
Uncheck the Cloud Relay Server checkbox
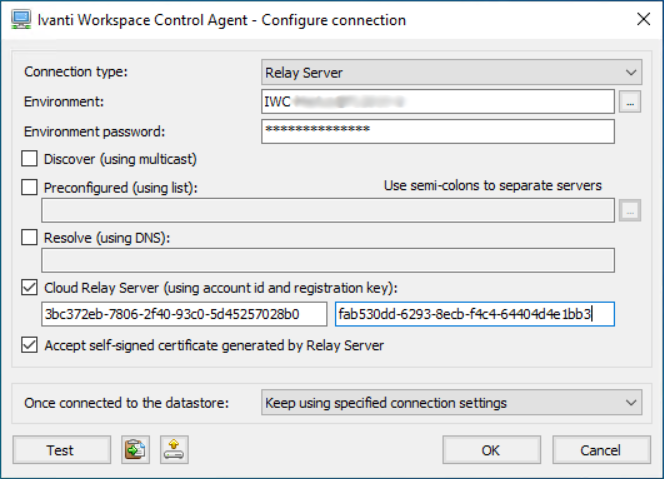click(x=30, y=289)
